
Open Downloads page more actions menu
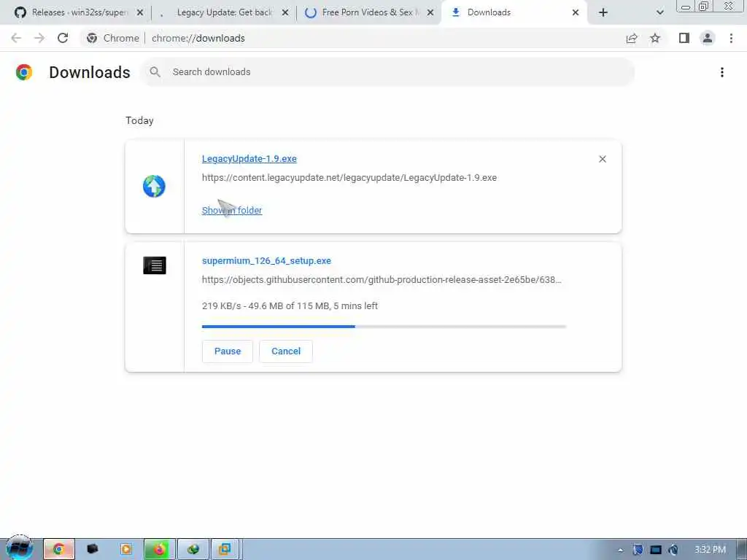click(722, 72)
